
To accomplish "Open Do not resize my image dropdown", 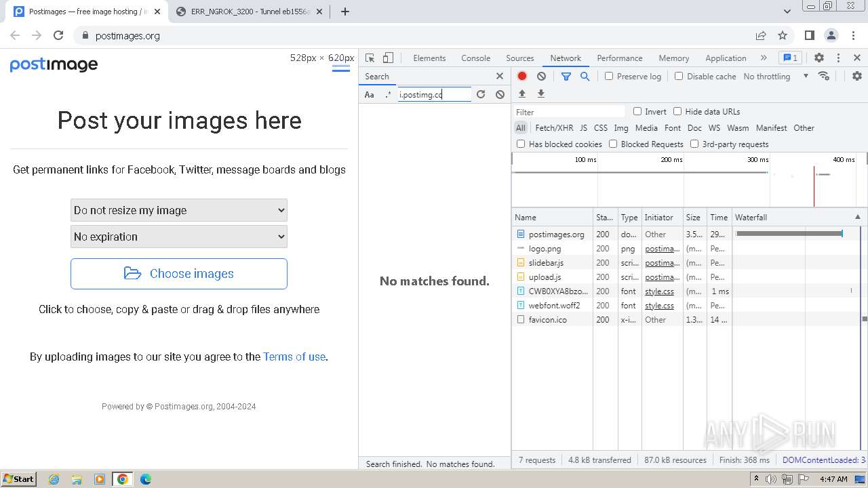I will pos(179,210).
